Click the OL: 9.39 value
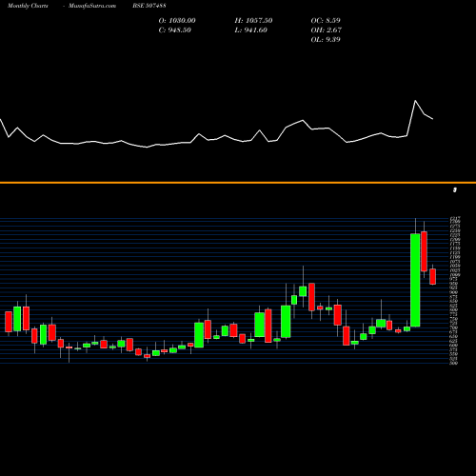The height and width of the screenshot is (476, 476). [x=326, y=40]
